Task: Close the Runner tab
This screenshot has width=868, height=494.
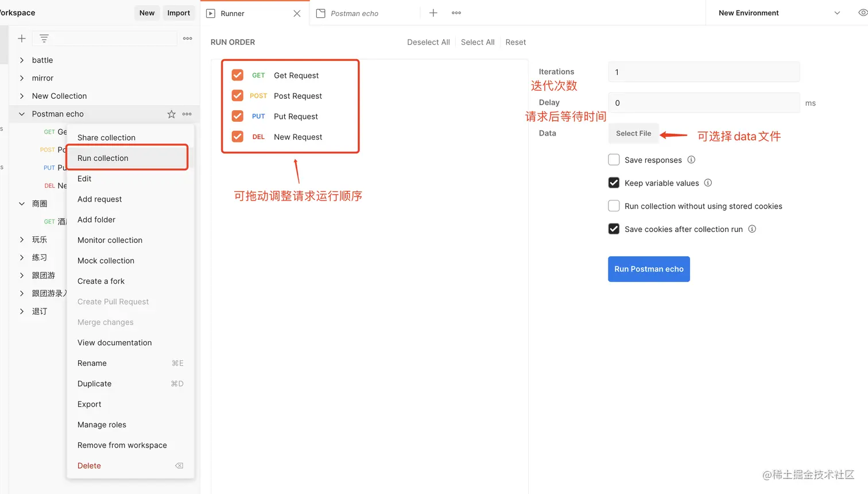Action: (297, 13)
